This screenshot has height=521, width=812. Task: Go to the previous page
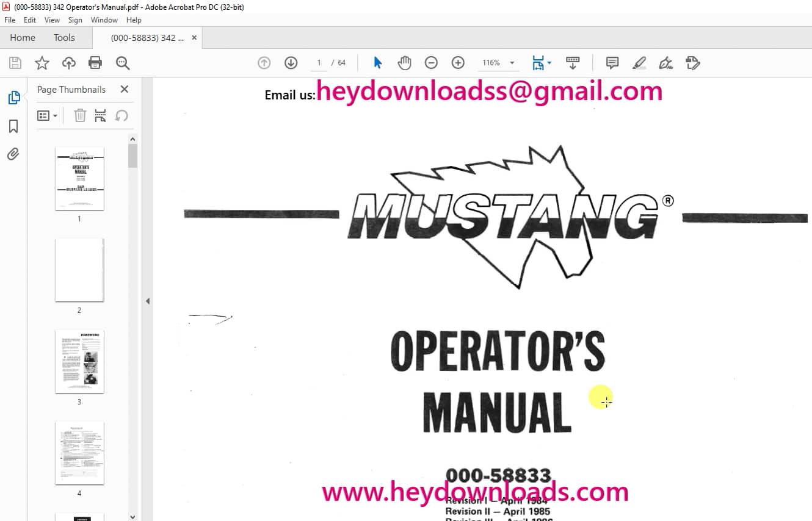click(264, 63)
